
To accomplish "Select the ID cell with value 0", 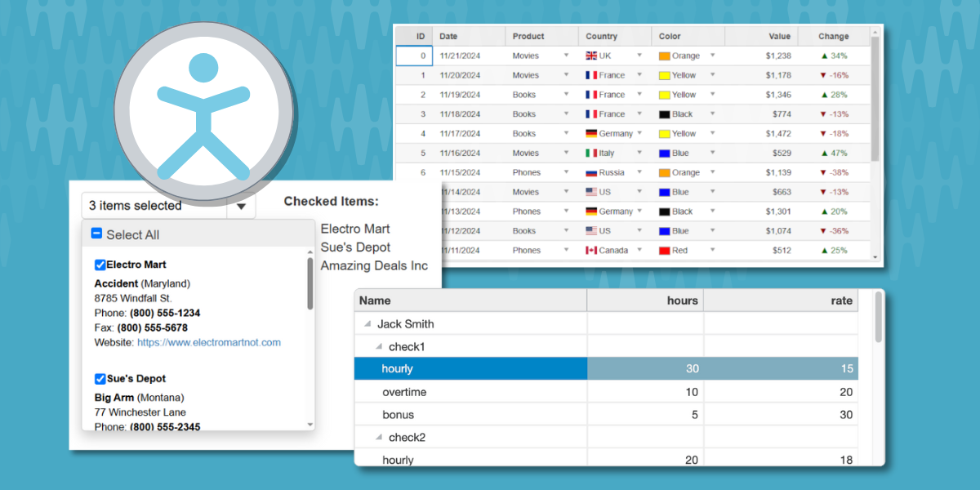I will (x=414, y=56).
